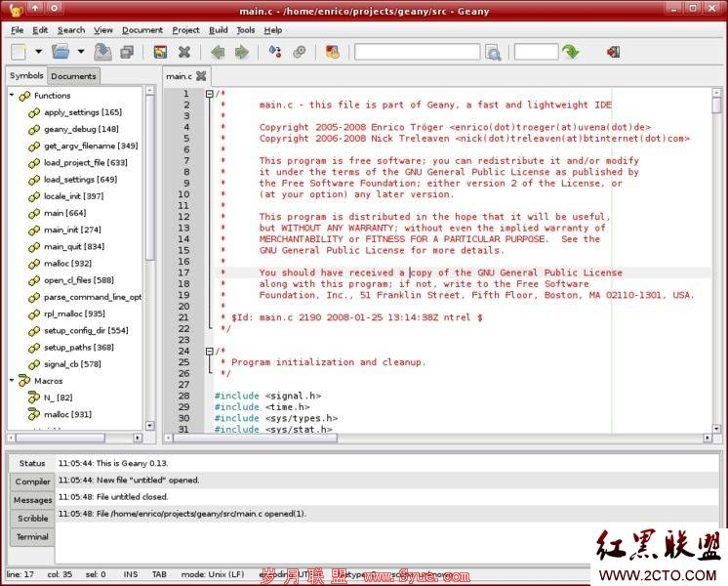This screenshot has height=586, width=728.
Task: Select load_settings [649] symbol
Action: [x=80, y=180]
